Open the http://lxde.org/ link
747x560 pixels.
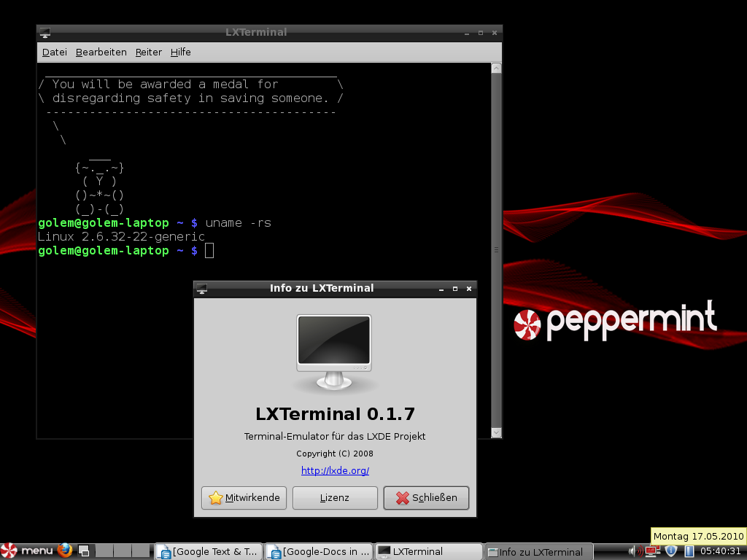point(335,471)
